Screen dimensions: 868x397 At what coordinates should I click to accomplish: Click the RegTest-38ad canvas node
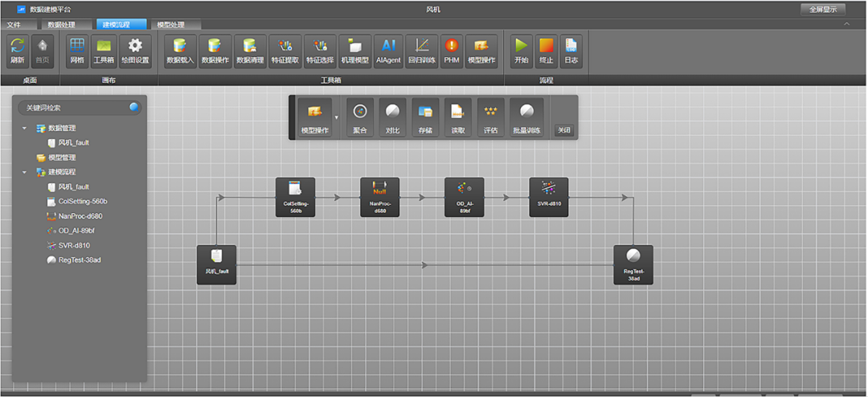click(633, 265)
